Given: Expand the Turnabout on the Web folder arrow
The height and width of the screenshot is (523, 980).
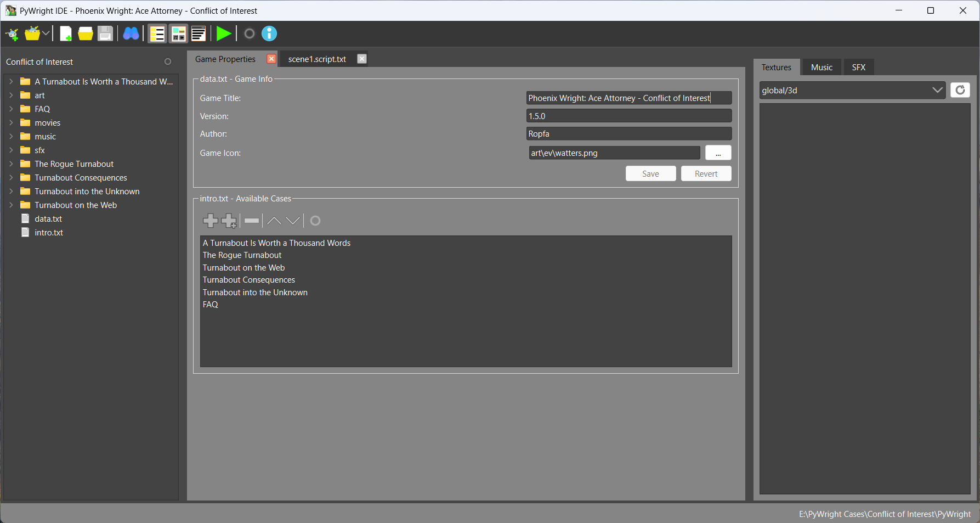Looking at the screenshot, I should point(11,205).
